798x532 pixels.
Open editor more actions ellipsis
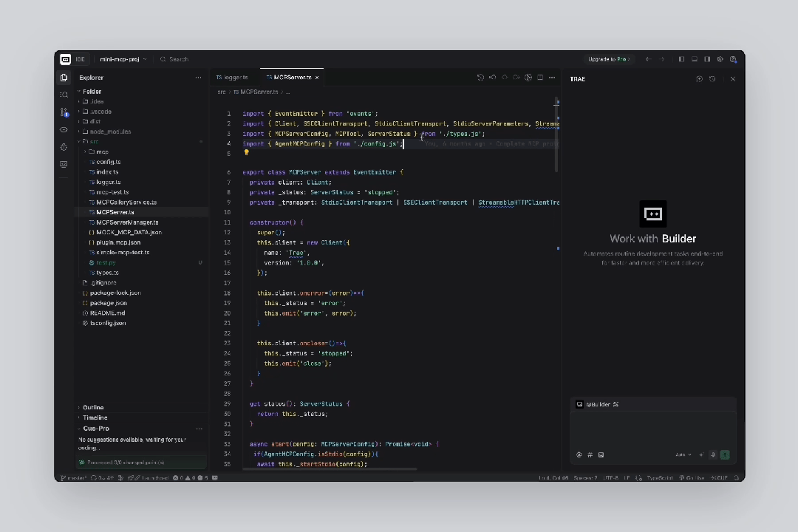552,78
